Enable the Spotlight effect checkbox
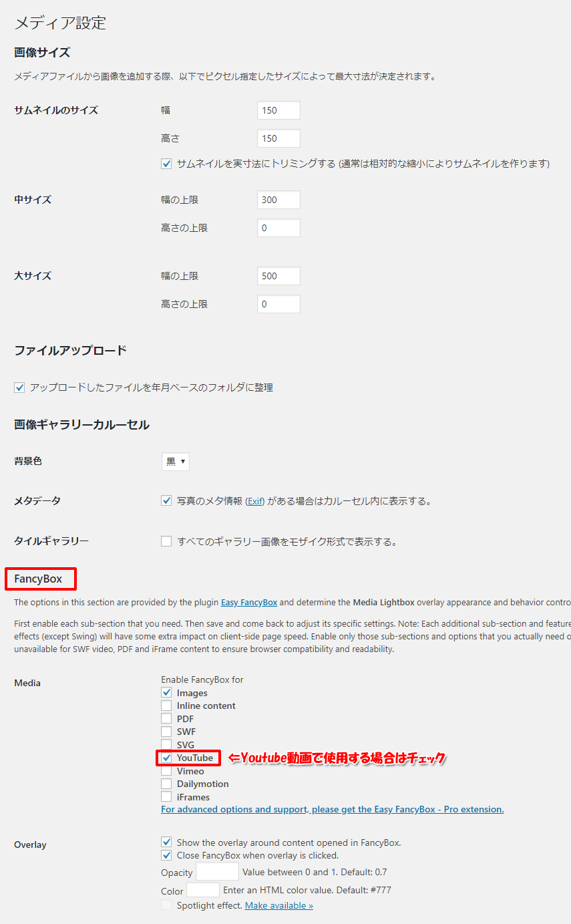571x924 pixels. click(x=166, y=905)
